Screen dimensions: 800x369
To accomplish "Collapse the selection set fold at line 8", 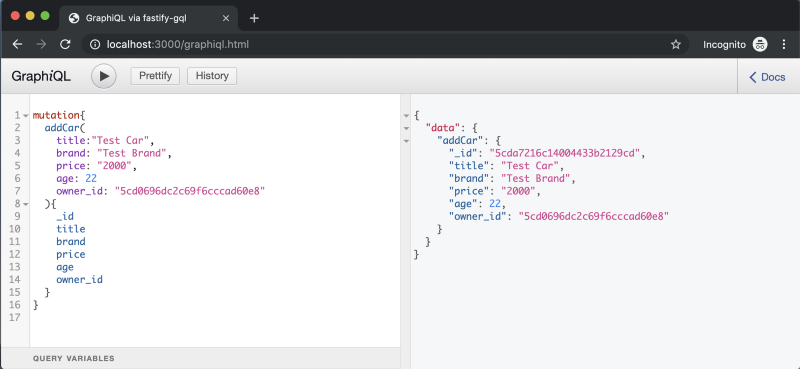I will [x=26, y=205].
